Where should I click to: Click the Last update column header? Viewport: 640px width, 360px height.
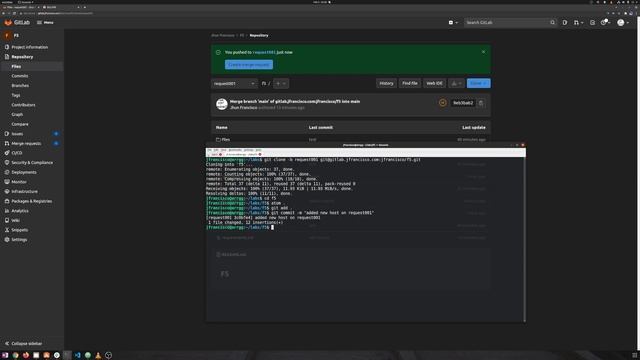click(473, 127)
